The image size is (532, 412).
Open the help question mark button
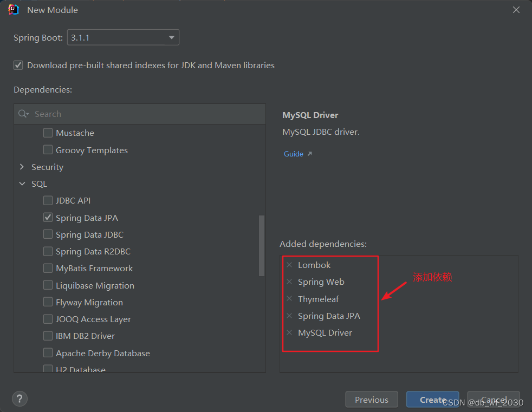point(20,399)
